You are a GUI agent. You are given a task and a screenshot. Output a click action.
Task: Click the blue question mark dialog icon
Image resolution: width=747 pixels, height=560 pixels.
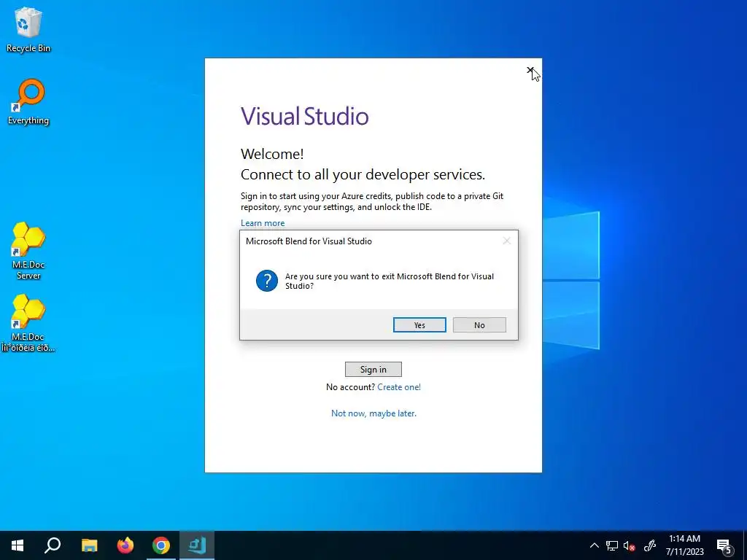267,281
